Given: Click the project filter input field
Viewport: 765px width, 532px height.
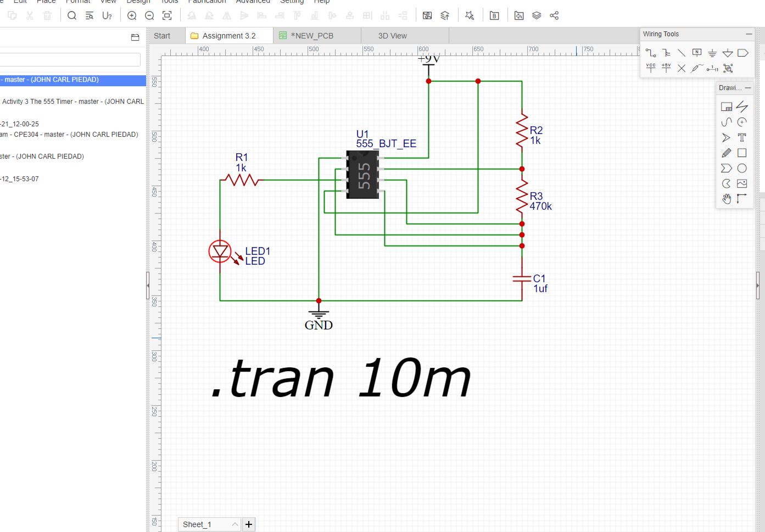Looking at the screenshot, I should pyautogui.click(x=70, y=59).
